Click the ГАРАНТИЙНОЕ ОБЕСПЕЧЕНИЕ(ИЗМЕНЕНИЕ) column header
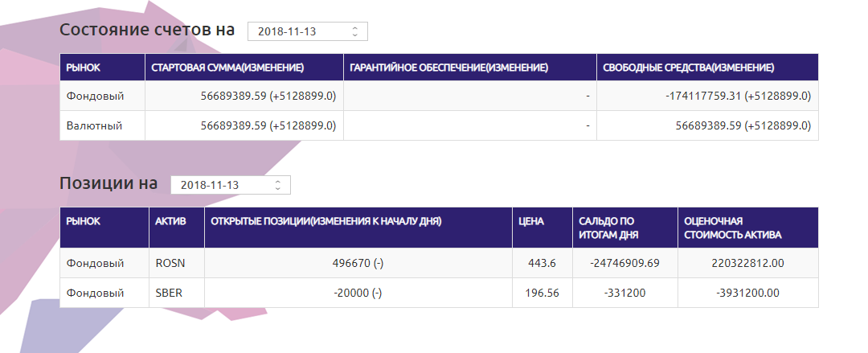The image size is (868, 353). pos(449,68)
